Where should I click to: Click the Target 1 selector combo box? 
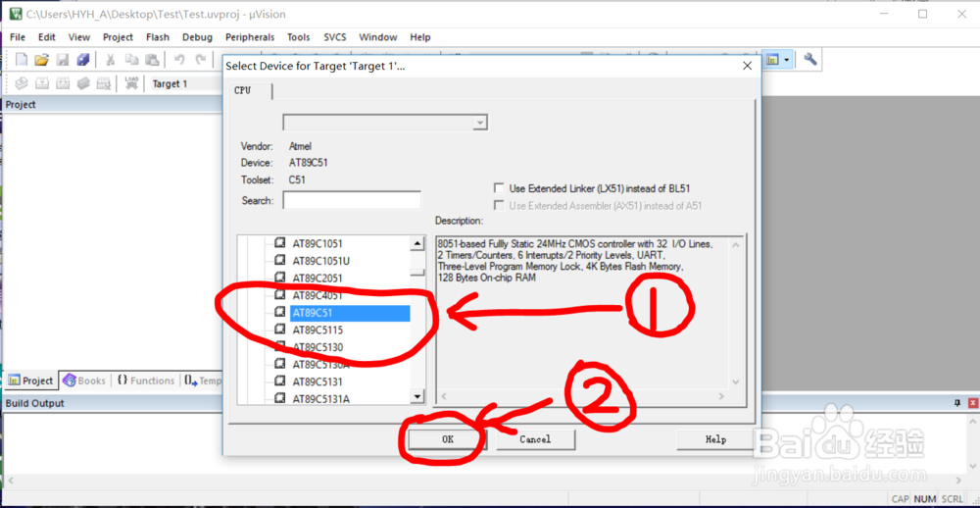coord(185,83)
